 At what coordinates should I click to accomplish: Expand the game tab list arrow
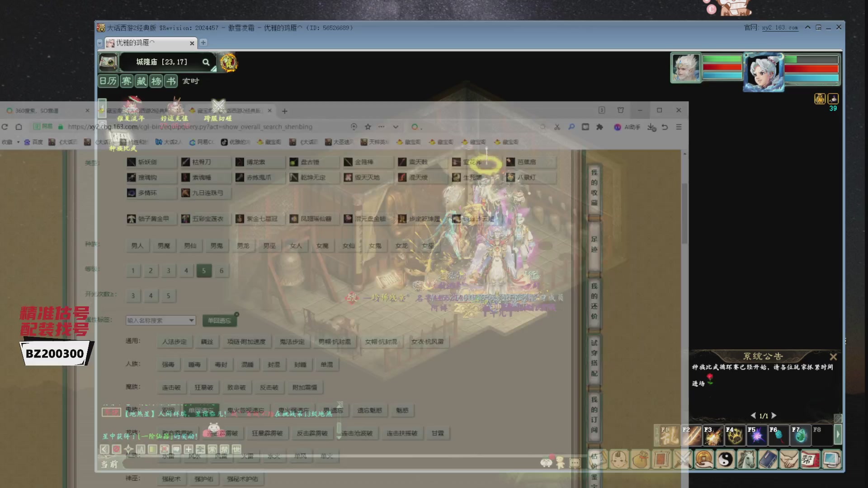tap(100, 43)
